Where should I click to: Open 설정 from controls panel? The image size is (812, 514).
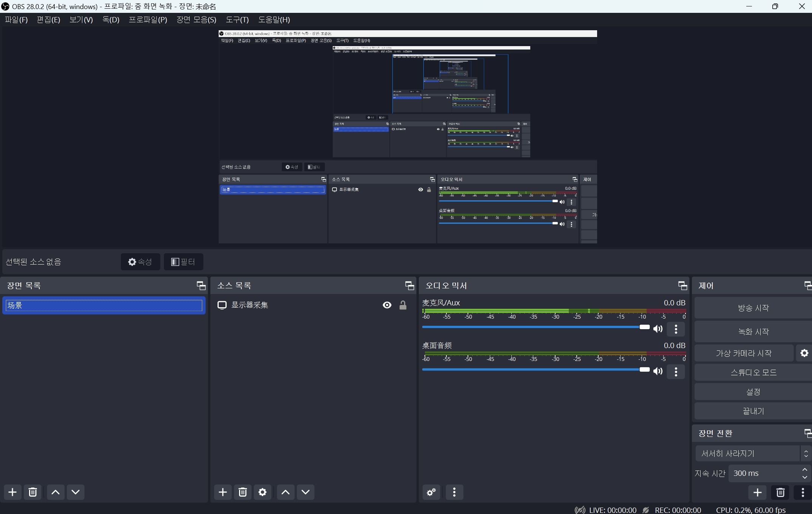[x=753, y=392]
